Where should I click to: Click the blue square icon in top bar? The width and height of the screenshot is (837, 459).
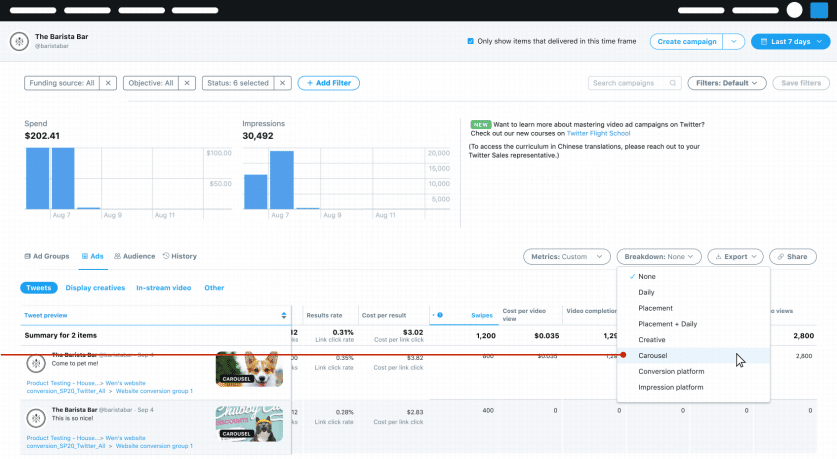tap(818, 10)
